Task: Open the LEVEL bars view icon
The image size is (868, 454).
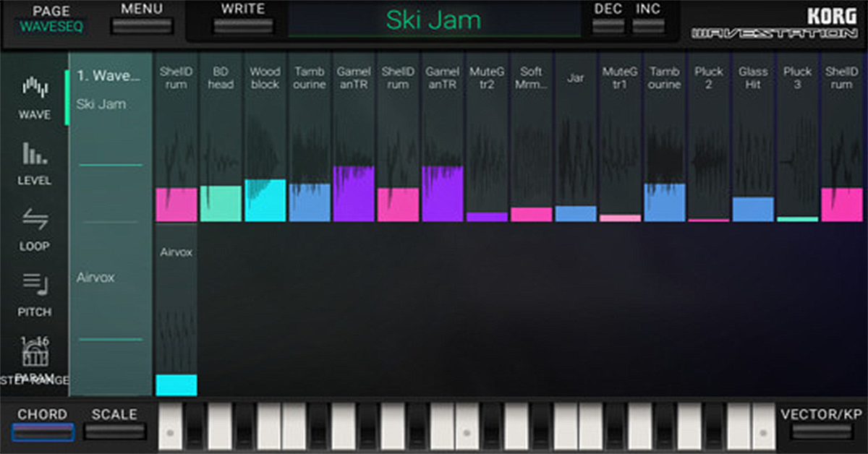Action: click(x=34, y=155)
